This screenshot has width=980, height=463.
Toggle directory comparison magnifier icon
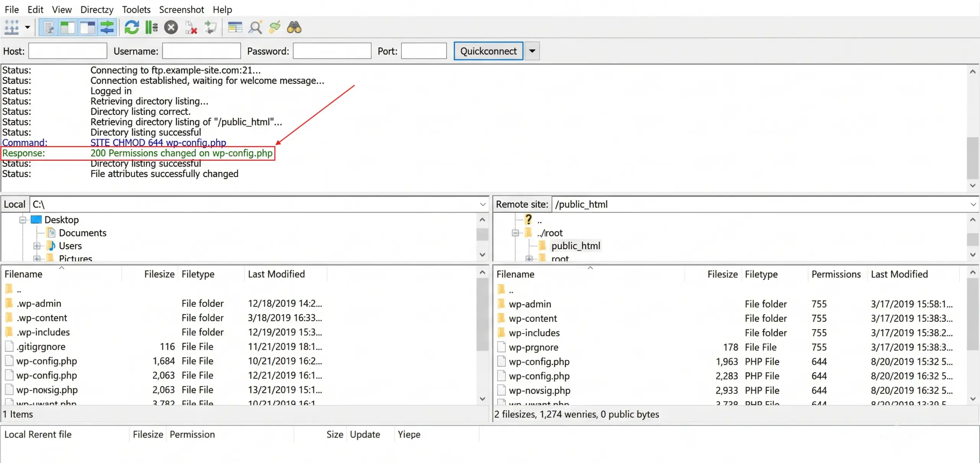tap(255, 28)
